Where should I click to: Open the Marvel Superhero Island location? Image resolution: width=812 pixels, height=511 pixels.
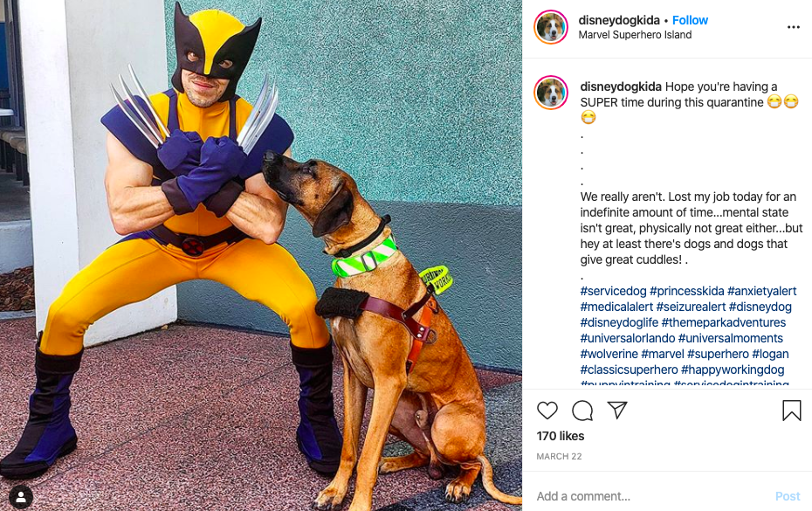pos(635,35)
